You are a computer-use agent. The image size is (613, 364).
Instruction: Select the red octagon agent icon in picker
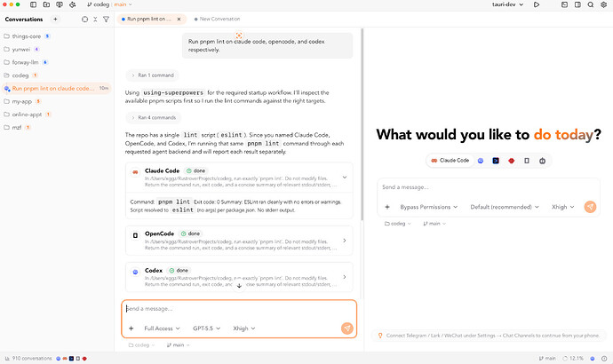point(512,161)
